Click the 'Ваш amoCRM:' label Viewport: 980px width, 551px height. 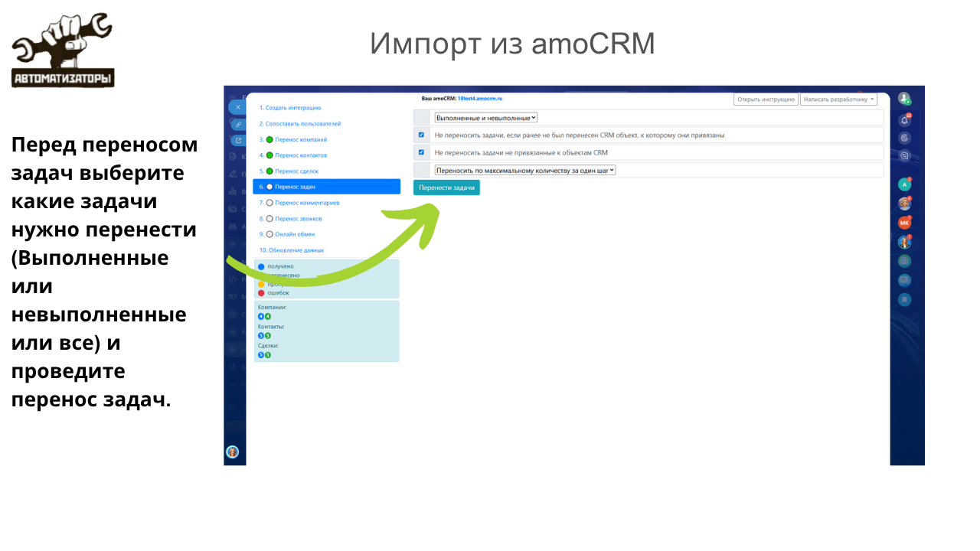(x=439, y=99)
